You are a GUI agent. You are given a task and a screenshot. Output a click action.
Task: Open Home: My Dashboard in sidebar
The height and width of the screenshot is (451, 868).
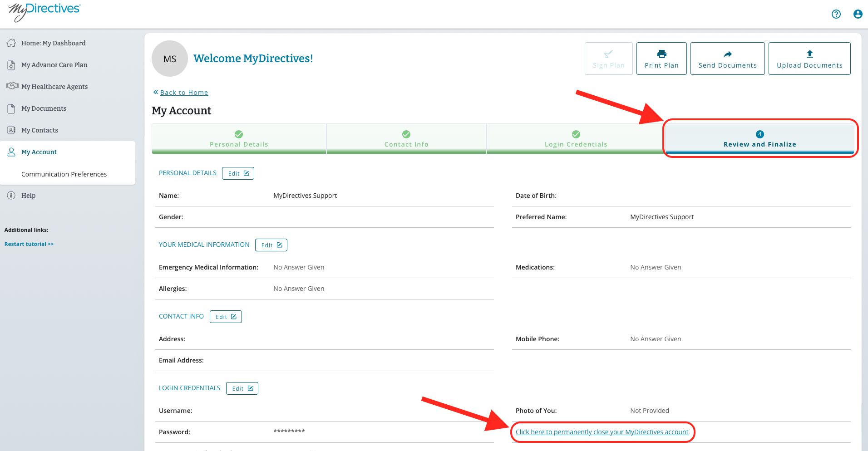pos(53,43)
